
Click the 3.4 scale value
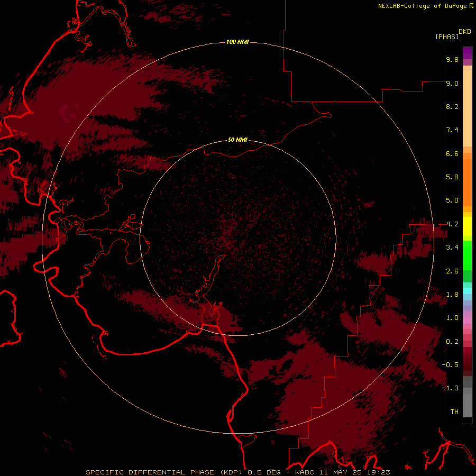pyautogui.click(x=452, y=248)
